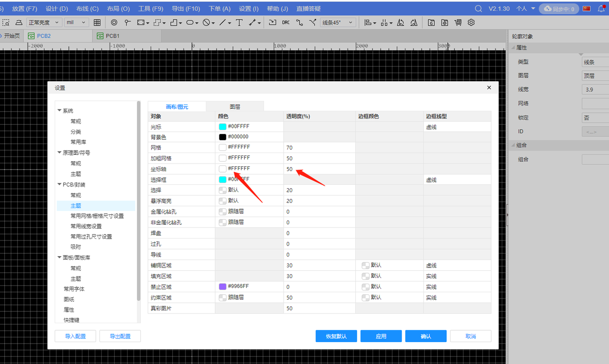Run the DRC check icon

(x=286, y=22)
